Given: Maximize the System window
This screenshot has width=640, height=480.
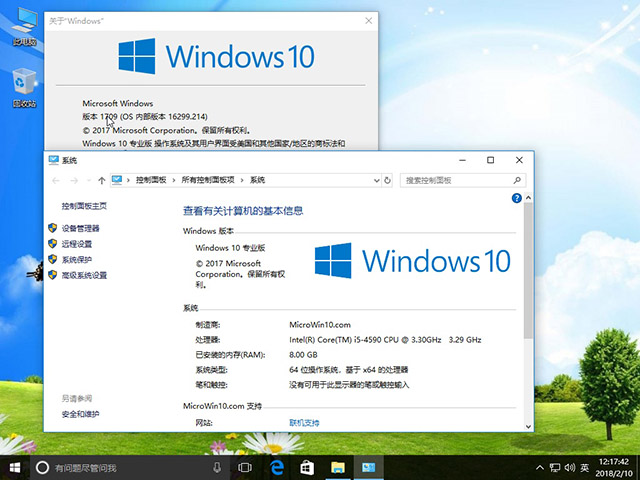Looking at the screenshot, I should coord(491,160).
